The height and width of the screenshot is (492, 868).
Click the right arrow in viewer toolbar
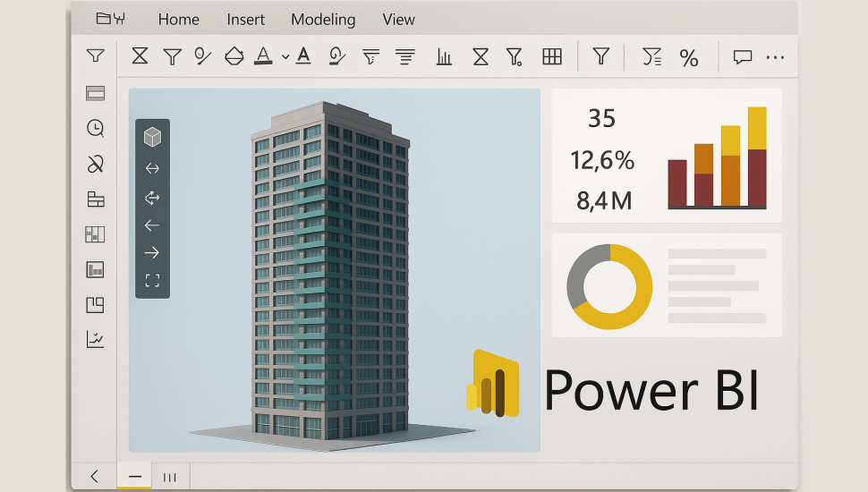[152, 253]
